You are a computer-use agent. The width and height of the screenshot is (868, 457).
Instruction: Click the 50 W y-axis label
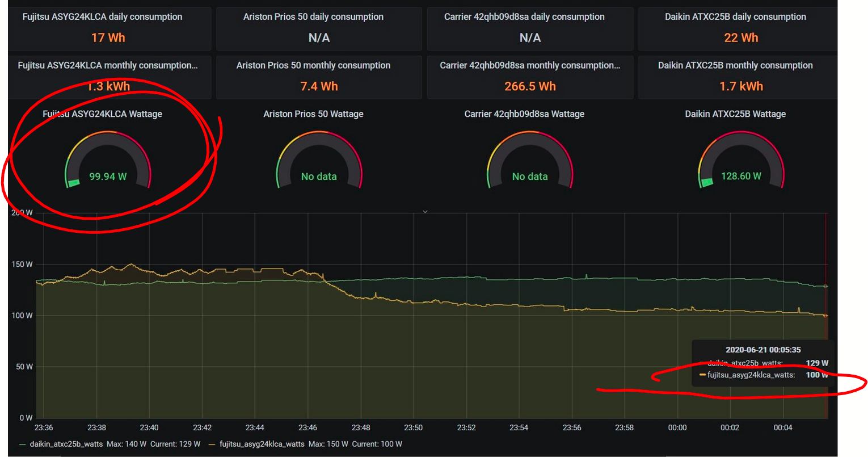tap(24, 366)
